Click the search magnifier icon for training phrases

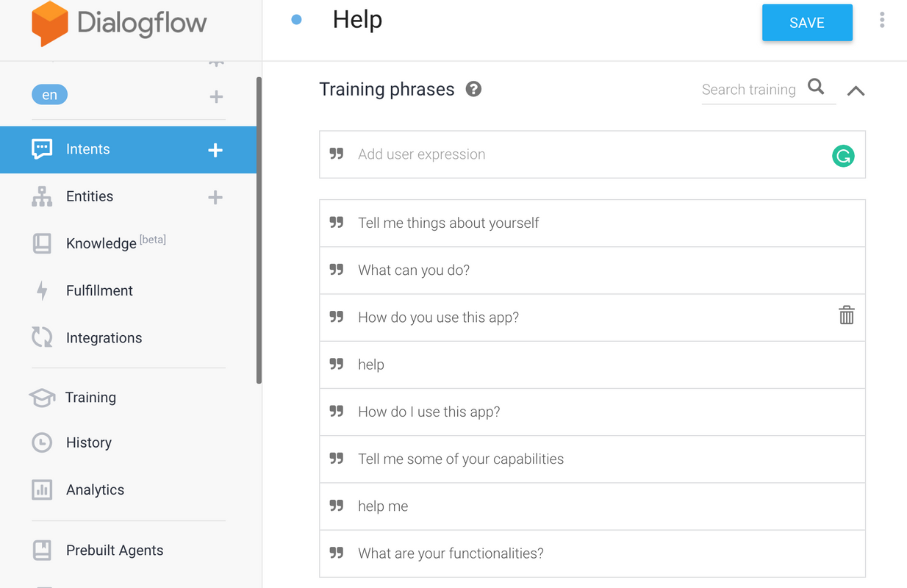coord(816,87)
